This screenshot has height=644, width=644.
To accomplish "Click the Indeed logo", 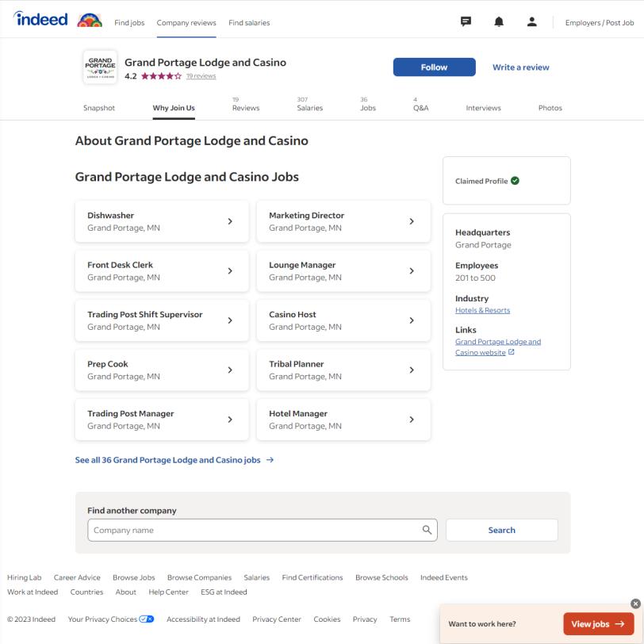I will [x=40, y=20].
